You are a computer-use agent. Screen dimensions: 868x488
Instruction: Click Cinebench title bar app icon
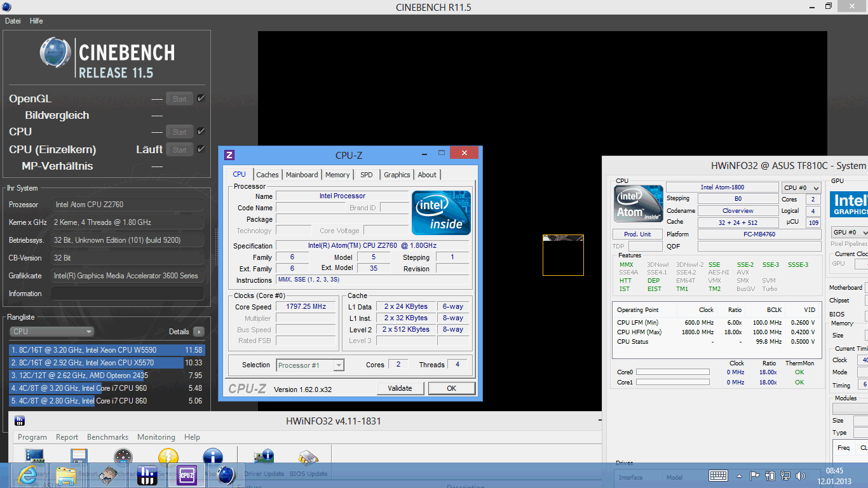click(6, 7)
